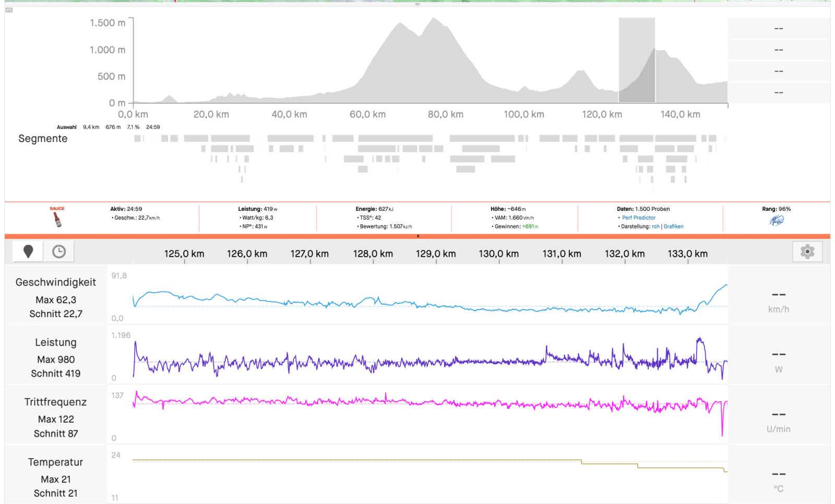
Task: Select the Temperatur chart label
Action: click(x=56, y=462)
